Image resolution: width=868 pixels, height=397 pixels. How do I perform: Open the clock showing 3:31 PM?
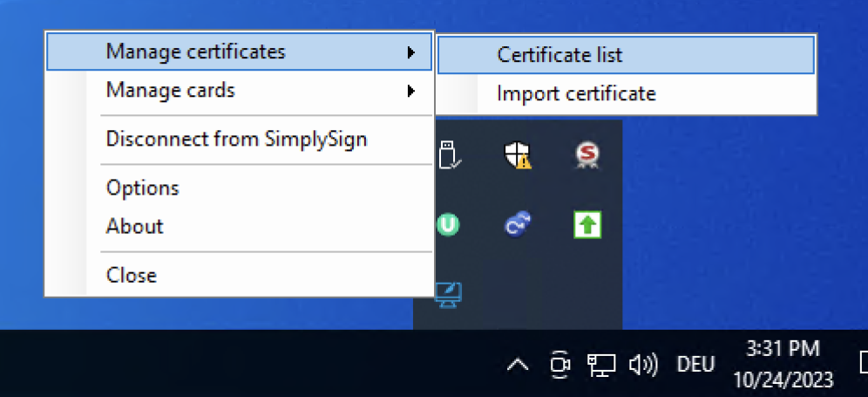coord(783,365)
